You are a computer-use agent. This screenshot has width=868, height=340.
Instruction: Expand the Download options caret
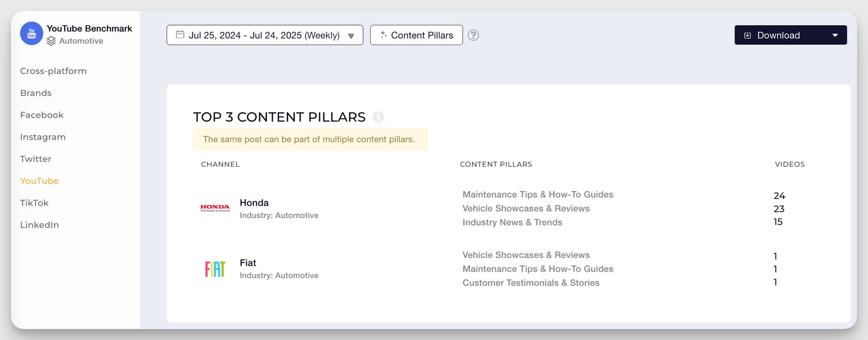pos(835,35)
